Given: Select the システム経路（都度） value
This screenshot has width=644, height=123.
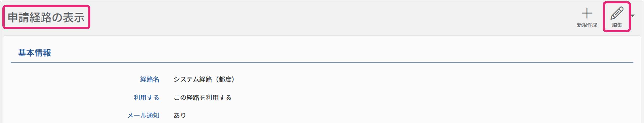Looking at the screenshot, I should coord(204,79).
